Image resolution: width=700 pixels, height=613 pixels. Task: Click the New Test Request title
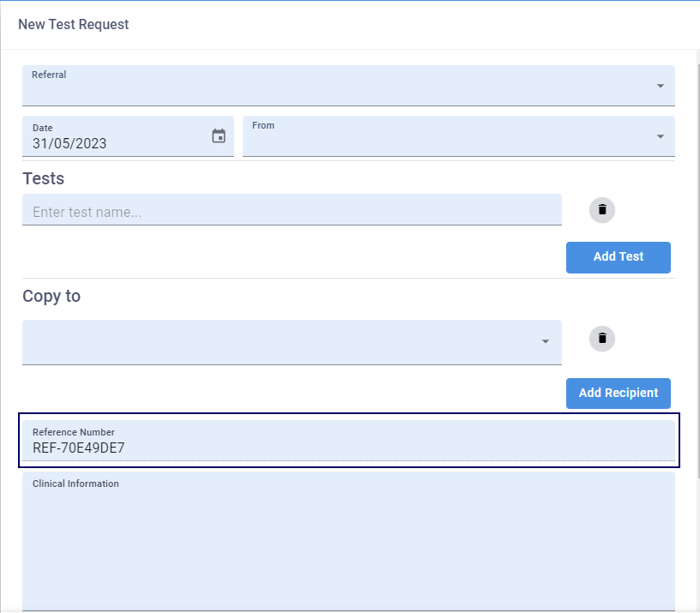(x=73, y=24)
